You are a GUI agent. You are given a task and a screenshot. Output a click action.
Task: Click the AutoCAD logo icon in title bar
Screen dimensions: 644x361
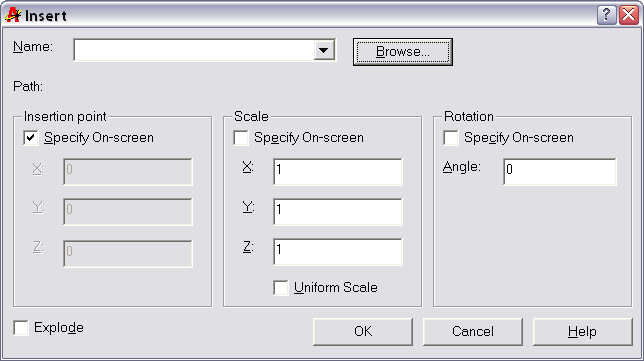tap(13, 15)
